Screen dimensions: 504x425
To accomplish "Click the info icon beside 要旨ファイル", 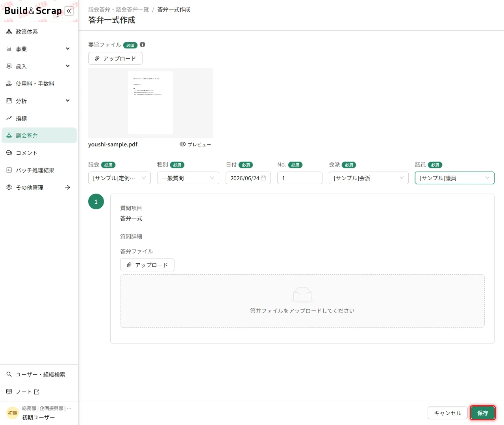I will [x=143, y=44].
